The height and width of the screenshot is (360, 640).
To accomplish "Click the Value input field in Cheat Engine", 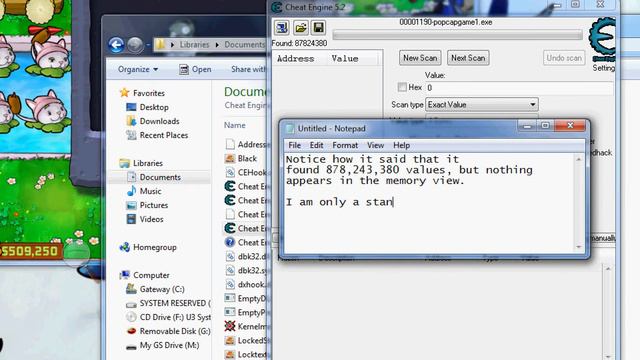I will [x=519, y=88].
